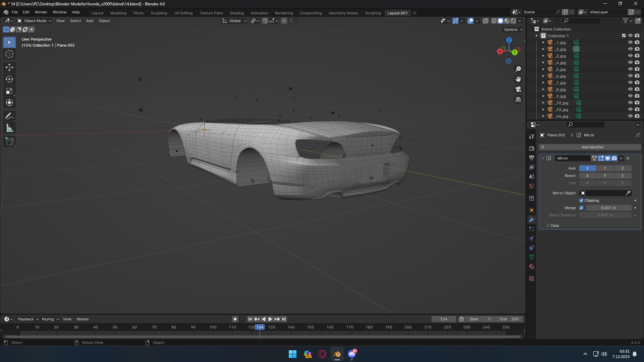Toggle camera view in the viewport
The image size is (644, 362).
click(518, 89)
